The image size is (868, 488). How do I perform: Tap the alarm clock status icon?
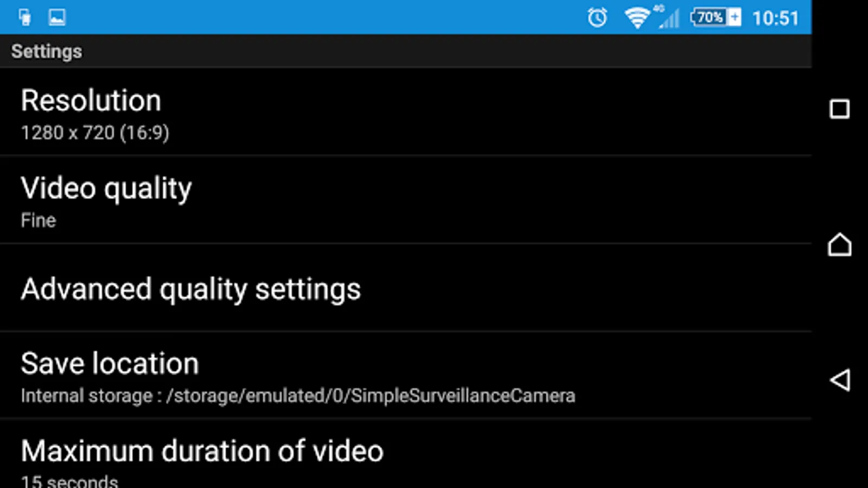pos(597,18)
